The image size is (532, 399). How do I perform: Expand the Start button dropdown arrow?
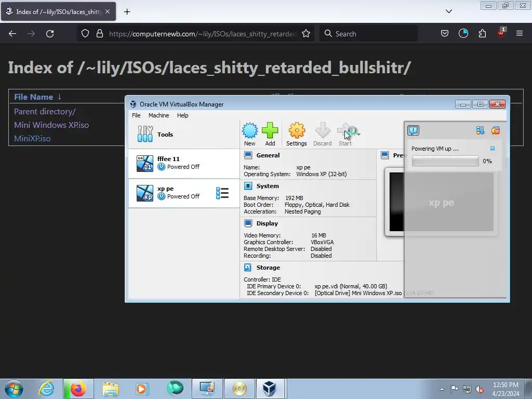359,135
